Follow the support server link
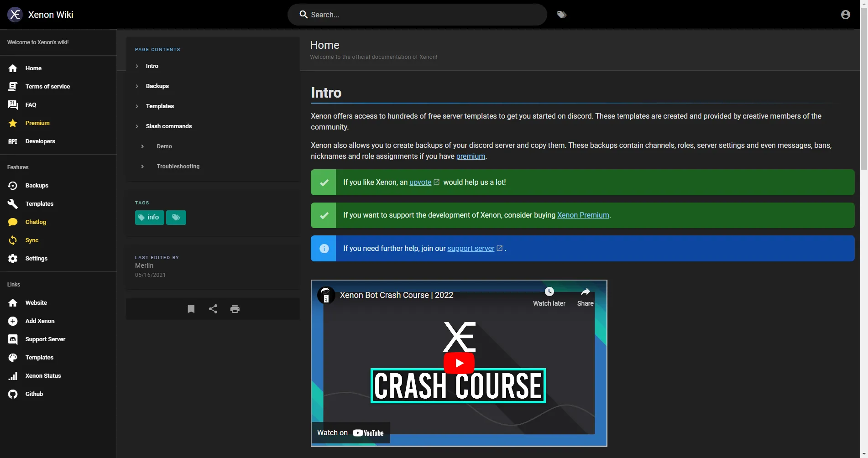Screen dimensions: 868x458 point(471,249)
